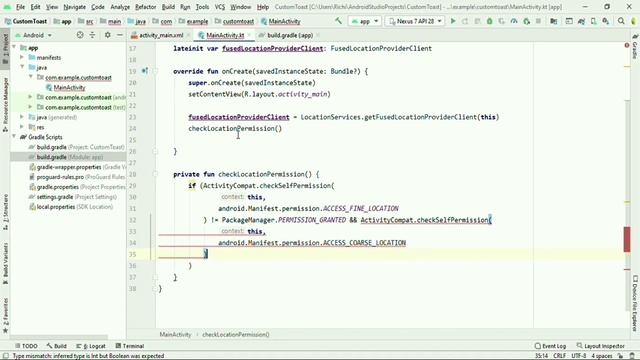Click Sync Project with Gradle Files icon
Screen dimensions: 640x360
(581, 21)
